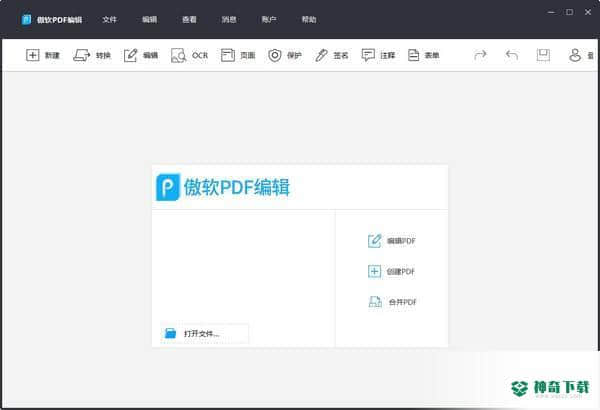Launch the OCR tool
The height and width of the screenshot is (410, 600).
coord(189,56)
